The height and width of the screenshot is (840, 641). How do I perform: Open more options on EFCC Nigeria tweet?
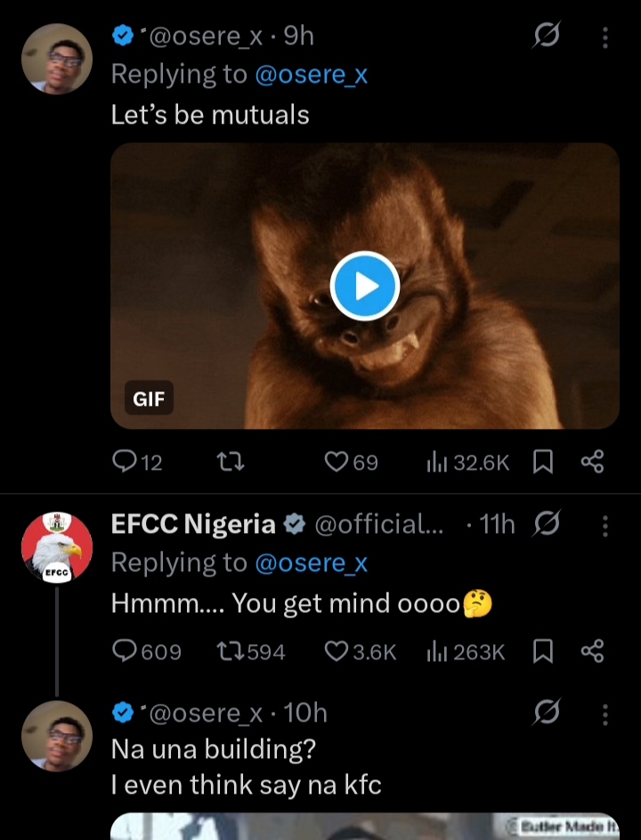(605, 526)
